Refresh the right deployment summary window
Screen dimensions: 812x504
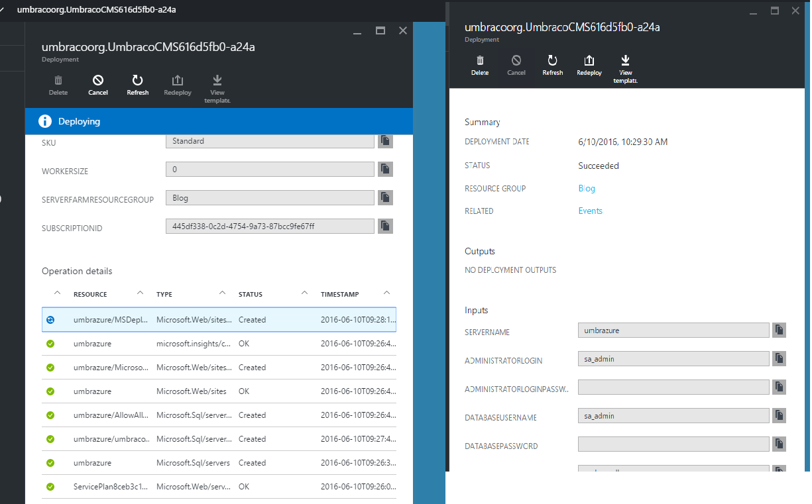(x=553, y=65)
